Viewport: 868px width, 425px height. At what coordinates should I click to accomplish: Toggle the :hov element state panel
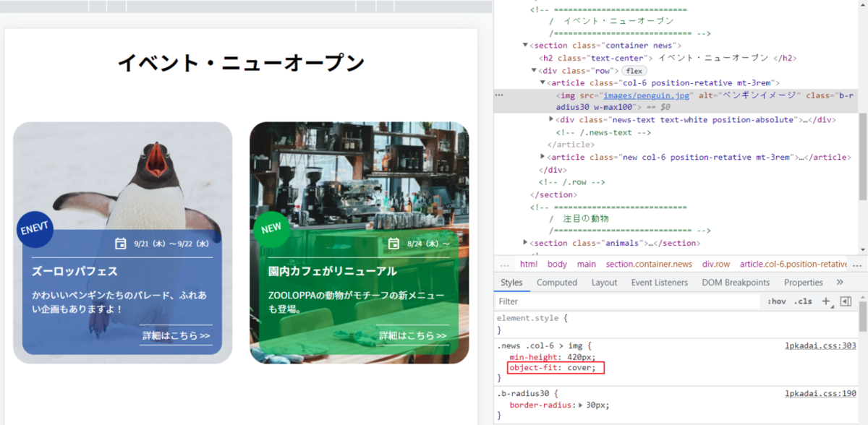click(777, 301)
